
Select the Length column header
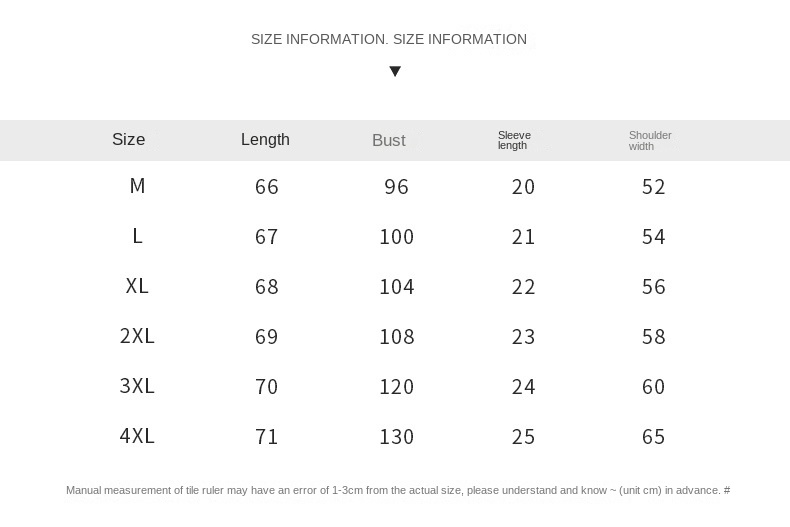click(x=265, y=140)
